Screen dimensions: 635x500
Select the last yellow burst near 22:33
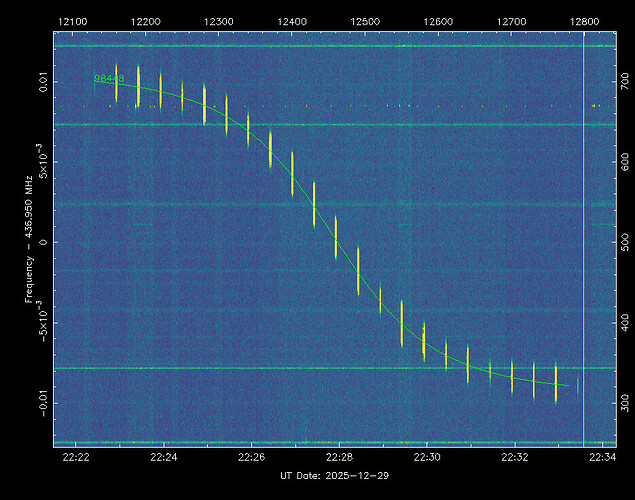tap(556, 383)
